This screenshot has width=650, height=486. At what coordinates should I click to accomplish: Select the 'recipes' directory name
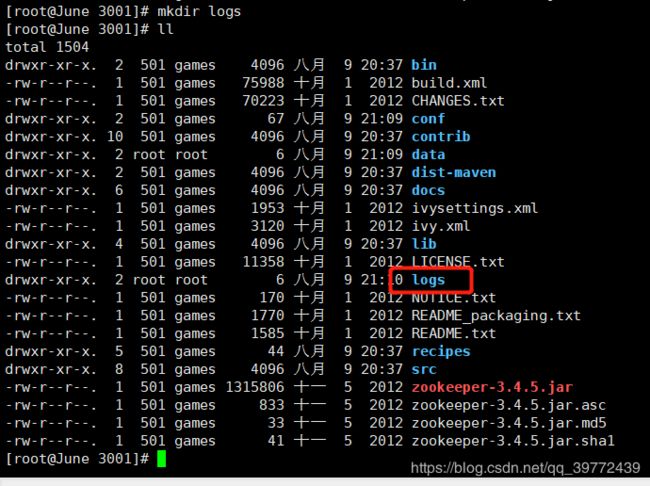point(441,351)
